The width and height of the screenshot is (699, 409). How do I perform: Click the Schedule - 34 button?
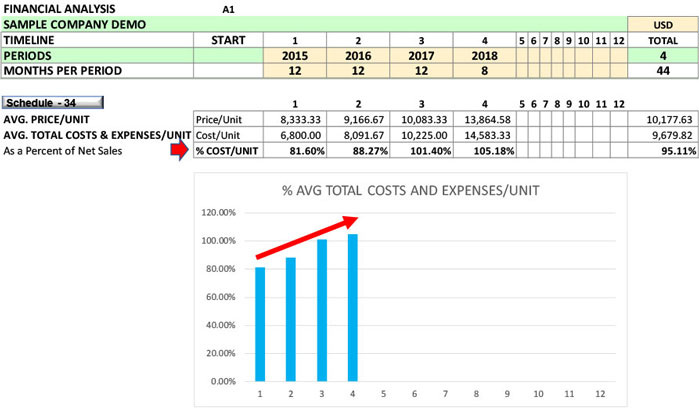(x=53, y=103)
